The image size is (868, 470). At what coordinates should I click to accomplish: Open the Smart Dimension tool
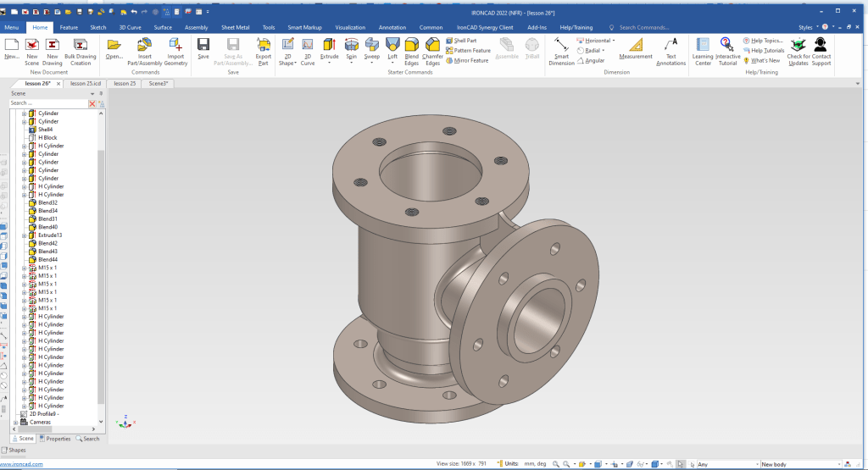coord(561,44)
